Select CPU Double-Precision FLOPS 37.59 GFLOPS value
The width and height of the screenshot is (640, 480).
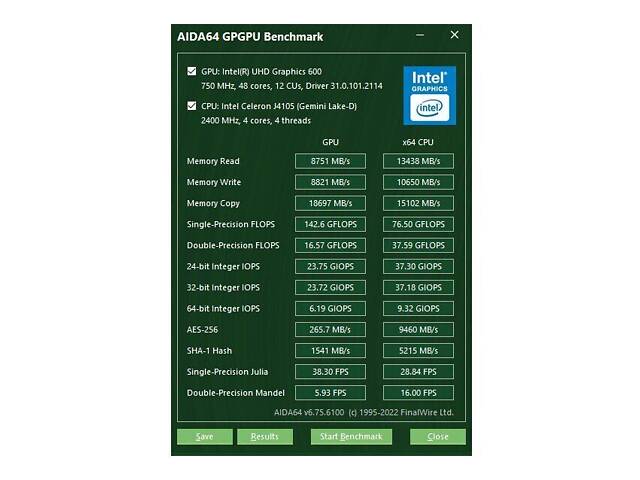(418, 245)
